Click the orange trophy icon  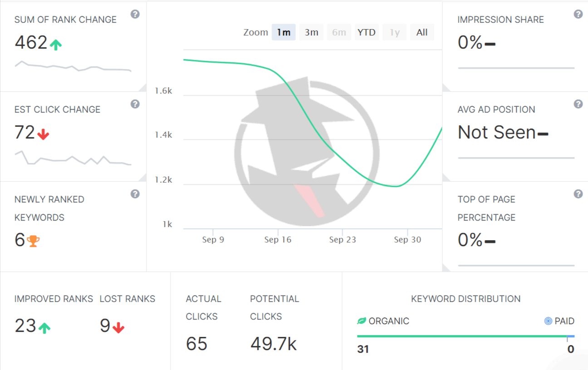[x=33, y=241]
